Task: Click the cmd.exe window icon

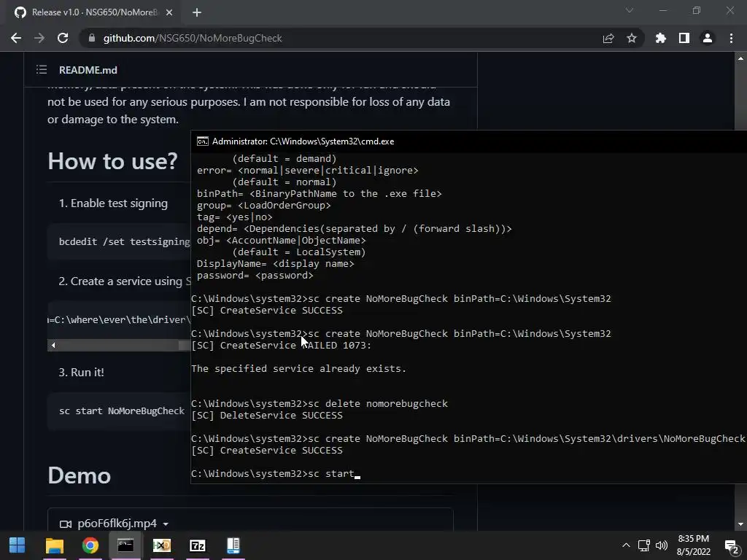Action: [203, 141]
